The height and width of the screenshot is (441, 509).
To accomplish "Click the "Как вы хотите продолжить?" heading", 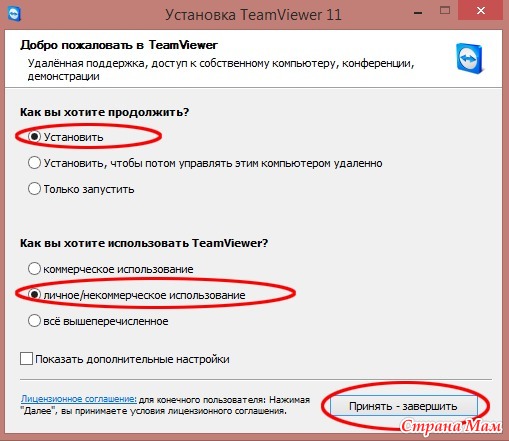I will click(x=104, y=112).
